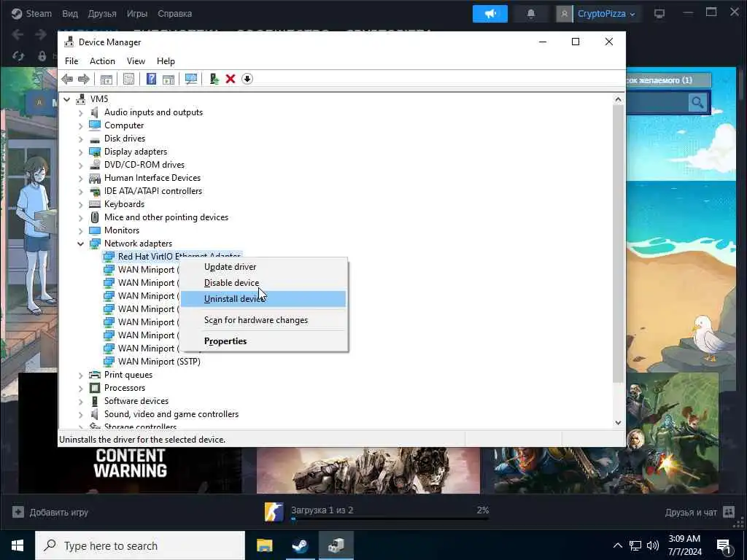The width and height of the screenshot is (747, 560).
Task: Open the Вид menu in Steam
Action: click(x=70, y=13)
